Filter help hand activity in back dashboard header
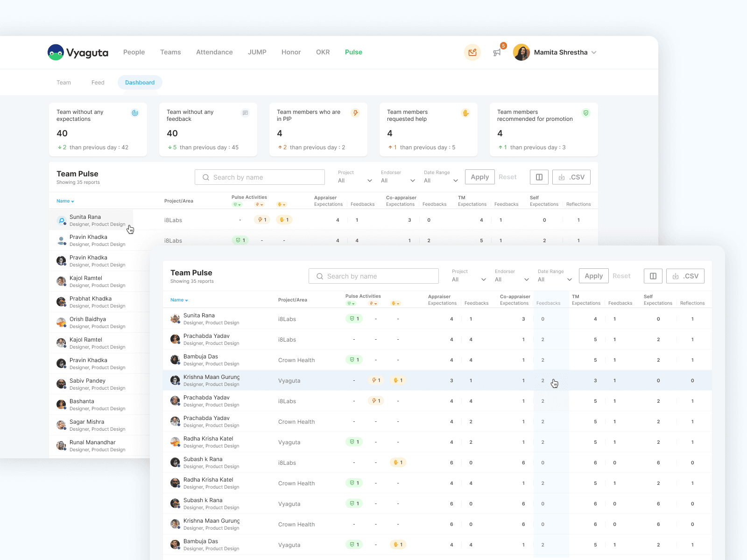This screenshot has height=560, width=747. [281, 204]
